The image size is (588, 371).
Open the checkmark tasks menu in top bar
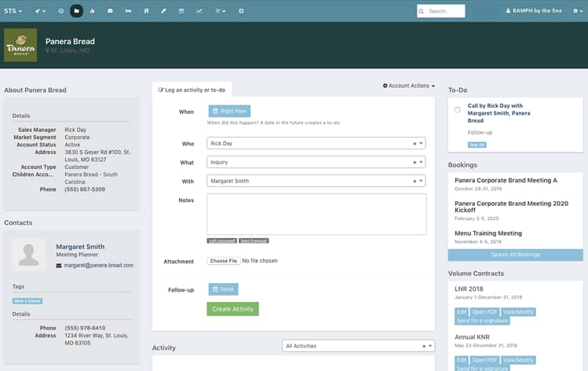[40, 11]
